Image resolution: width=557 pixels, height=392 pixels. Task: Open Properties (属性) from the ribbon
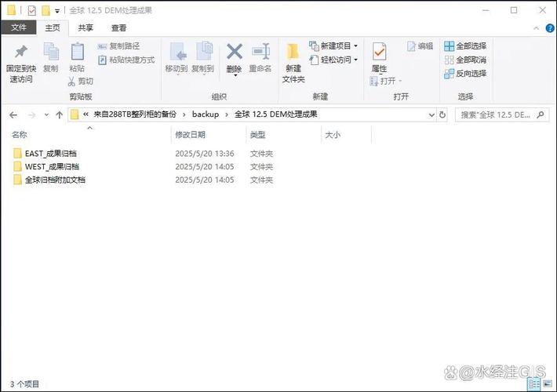click(x=379, y=56)
